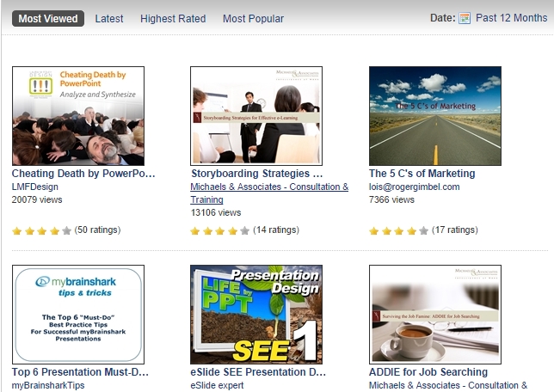The width and height of the screenshot is (554, 392).
Task: Click the Storyboarding Strategies title link
Action: [257, 174]
